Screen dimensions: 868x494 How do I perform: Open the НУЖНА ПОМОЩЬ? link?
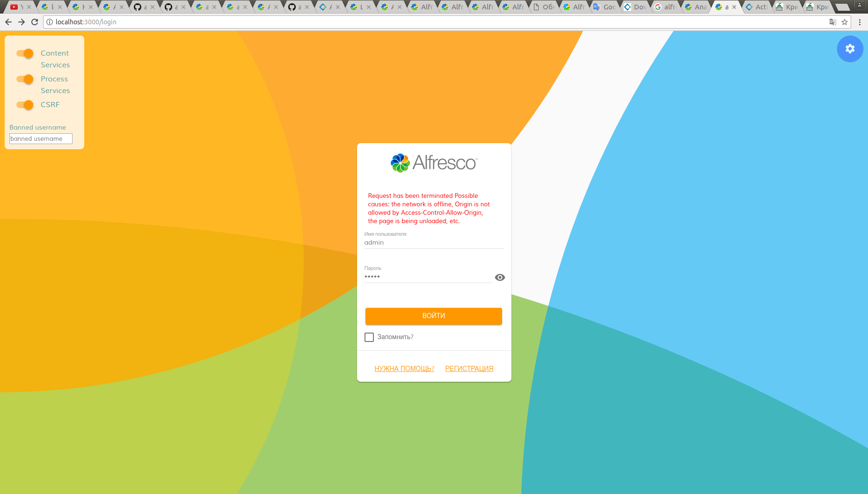(x=404, y=369)
